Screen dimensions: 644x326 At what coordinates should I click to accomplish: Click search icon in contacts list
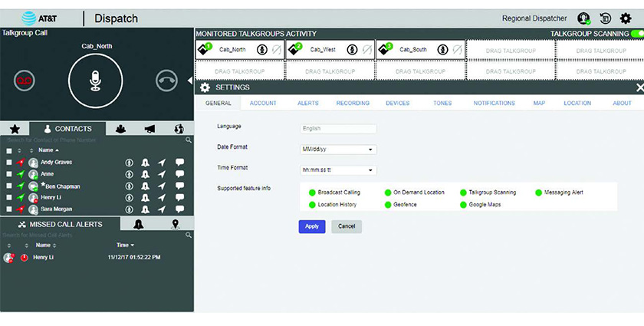click(x=189, y=140)
